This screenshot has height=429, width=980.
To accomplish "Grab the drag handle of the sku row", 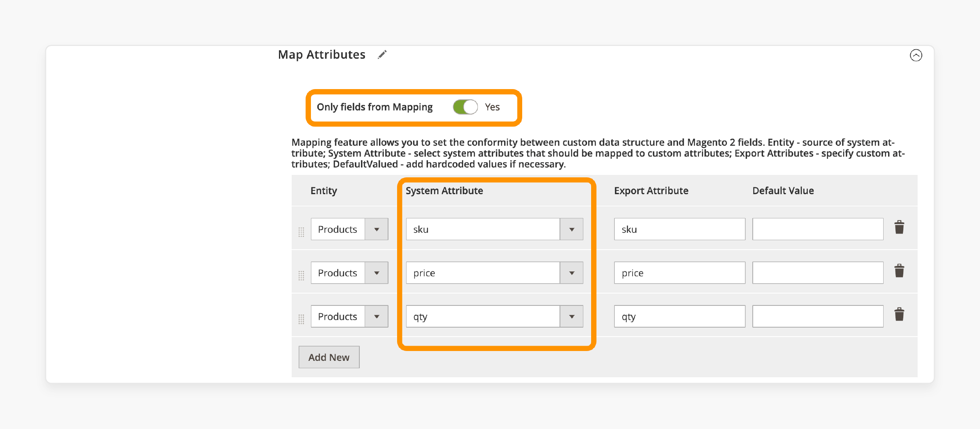I will point(302,232).
